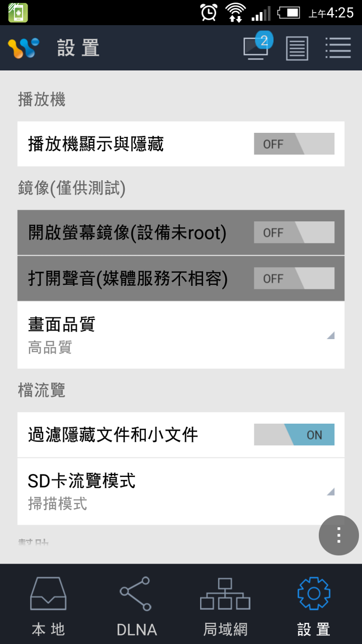The image size is (362, 644).
Task: Tap the 本地 inbox tray icon
Action: coord(48,594)
